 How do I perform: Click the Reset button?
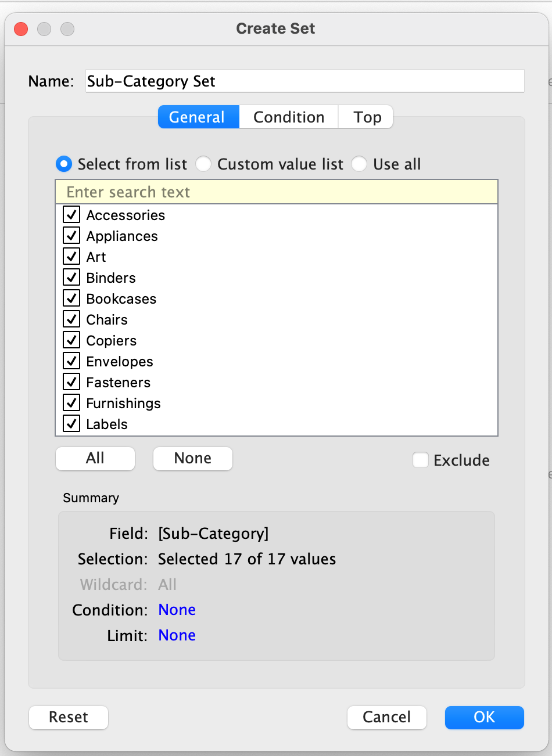69,717
